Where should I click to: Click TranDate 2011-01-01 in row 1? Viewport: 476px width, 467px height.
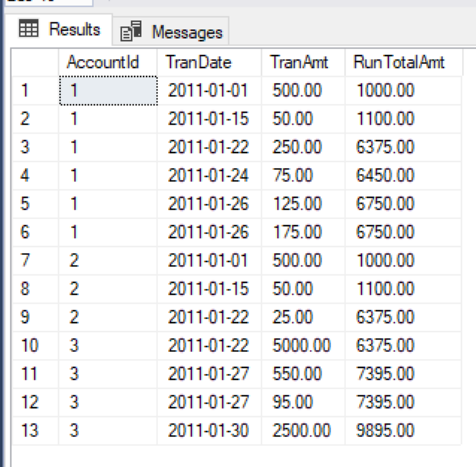pyautogui.click(x=209, y=91)
